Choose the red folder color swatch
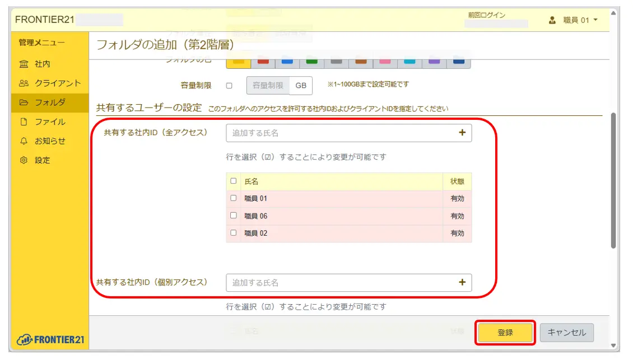The image size is (633, 364). pyautogui.click(x=263, y=62)
